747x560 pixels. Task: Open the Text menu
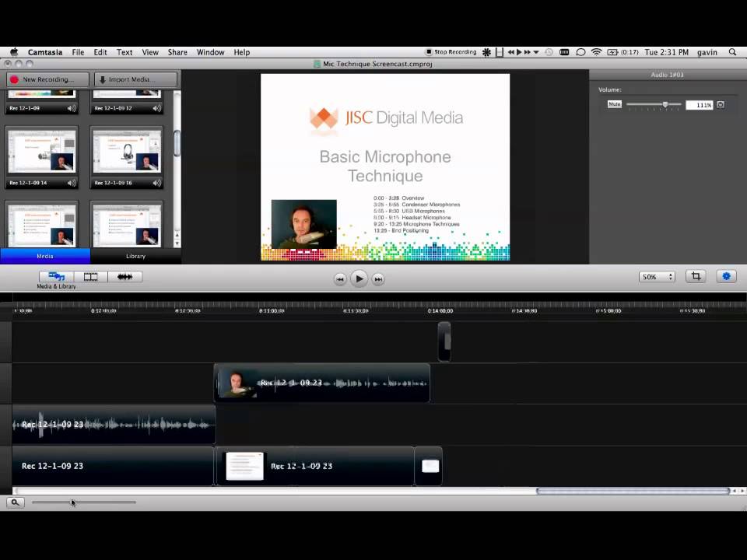pyautogui.click(x=124, y=52)
